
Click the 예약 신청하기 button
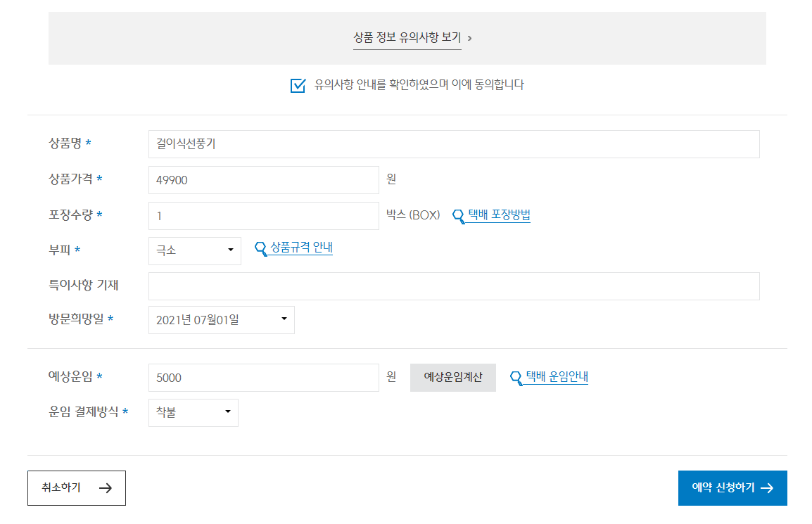[732, 488]
